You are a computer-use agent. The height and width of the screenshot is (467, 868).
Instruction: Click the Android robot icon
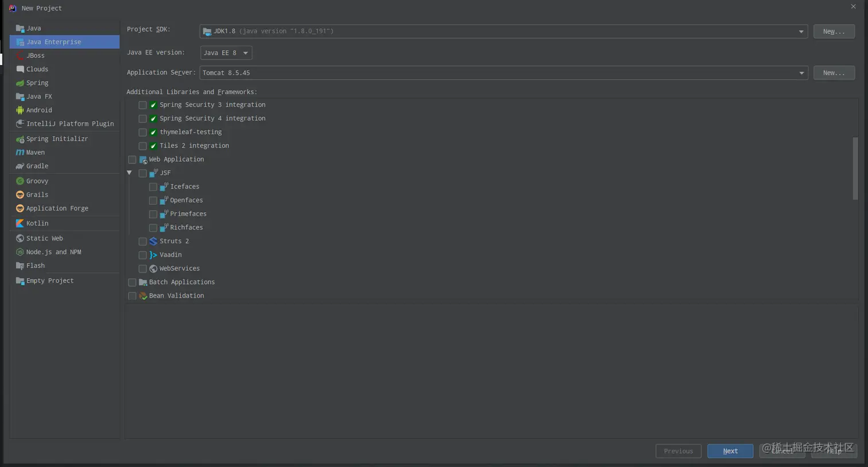tap(20, 110)
